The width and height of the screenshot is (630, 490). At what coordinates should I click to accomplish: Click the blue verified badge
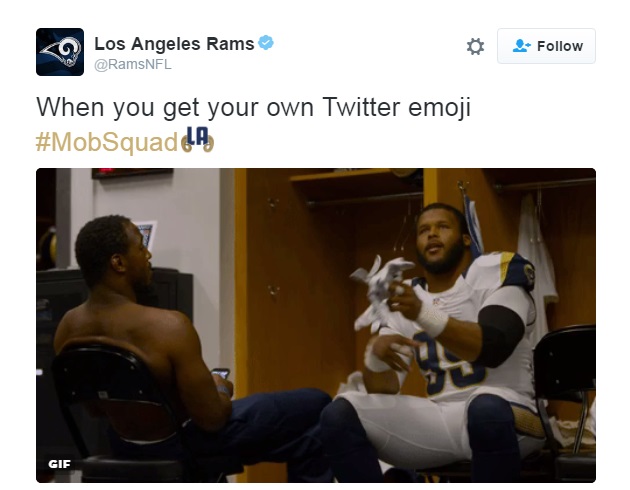266,43
